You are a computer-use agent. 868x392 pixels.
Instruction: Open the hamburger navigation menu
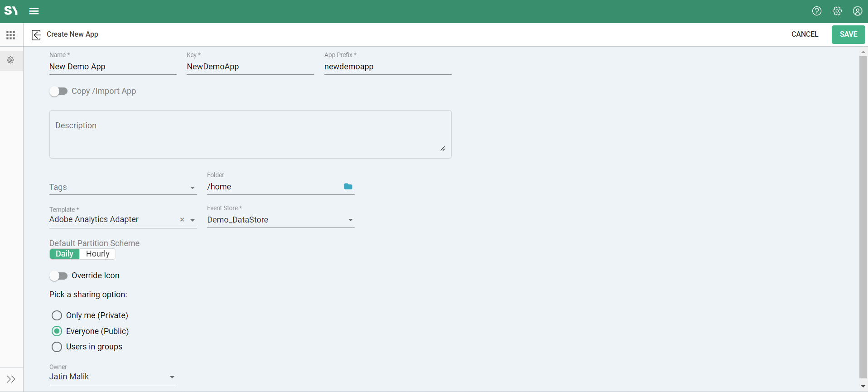pos(34,11)
